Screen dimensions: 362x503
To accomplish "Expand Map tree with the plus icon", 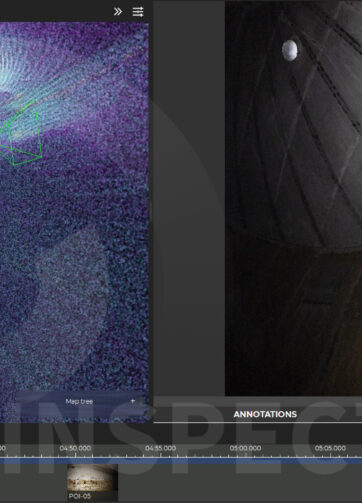I will (133, 401).
